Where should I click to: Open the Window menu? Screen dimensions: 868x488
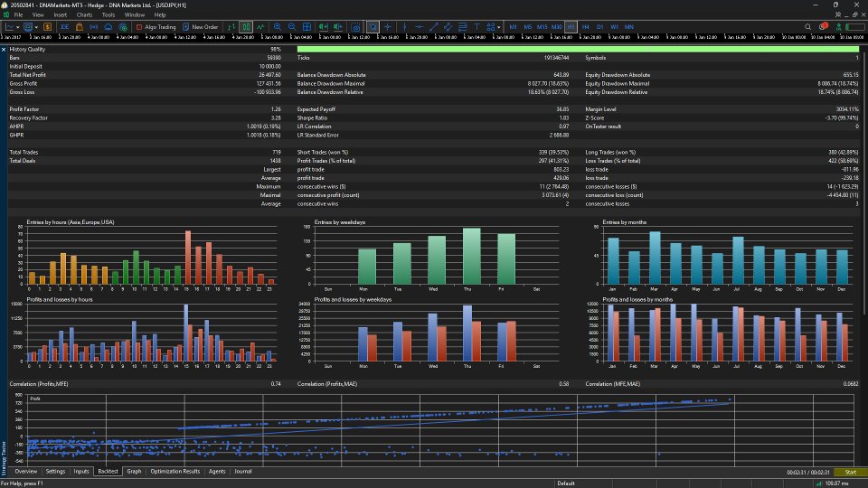click(x=135, y=15)
